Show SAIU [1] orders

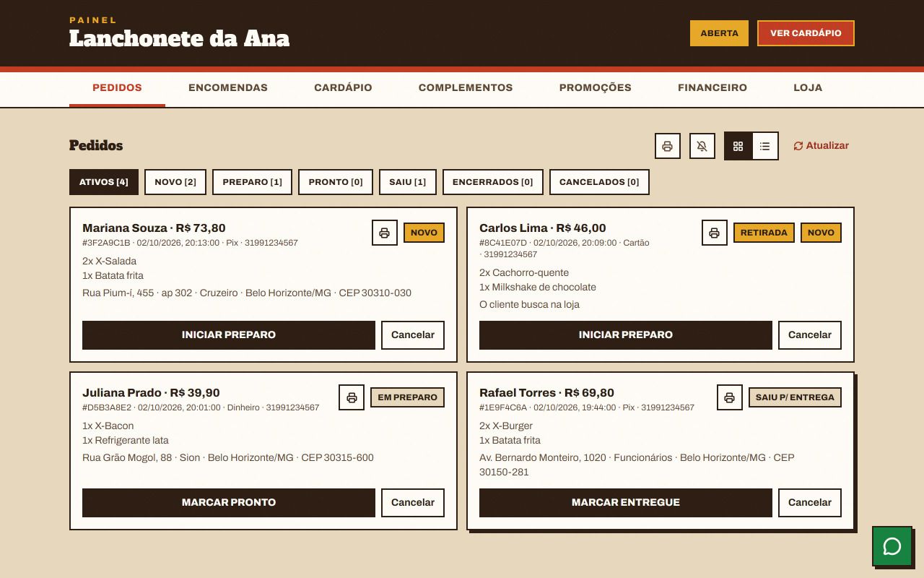click(x=408, y=182)
